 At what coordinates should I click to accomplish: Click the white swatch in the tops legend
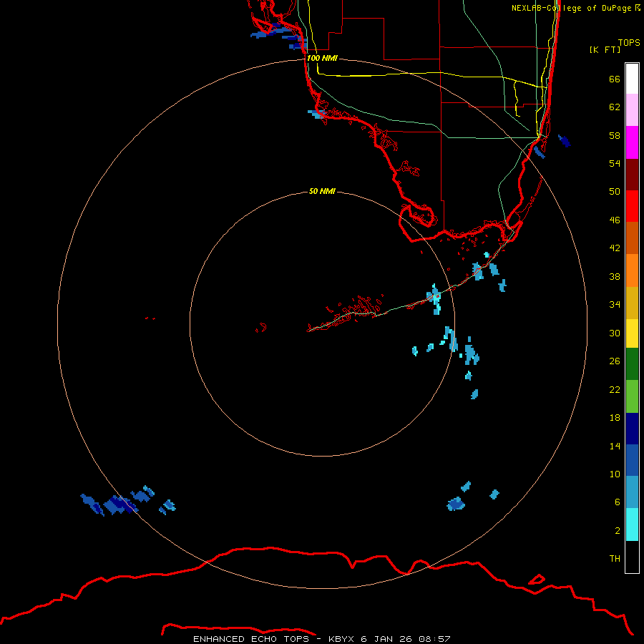coord(632,79)
